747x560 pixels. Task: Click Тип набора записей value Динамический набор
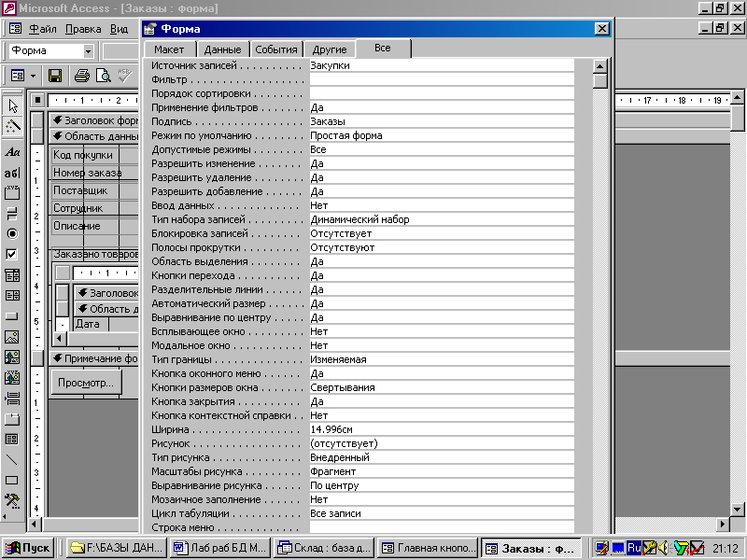(x=442, y=219)
